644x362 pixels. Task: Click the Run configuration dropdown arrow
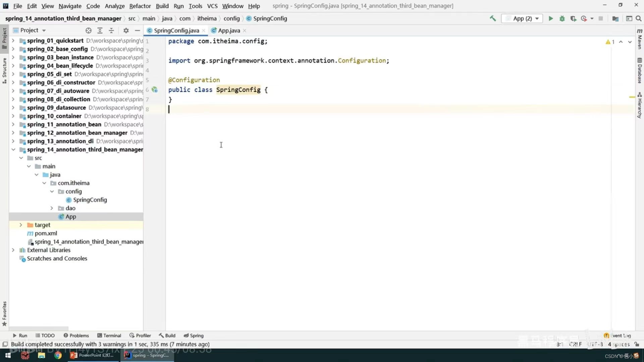(537, 18)
